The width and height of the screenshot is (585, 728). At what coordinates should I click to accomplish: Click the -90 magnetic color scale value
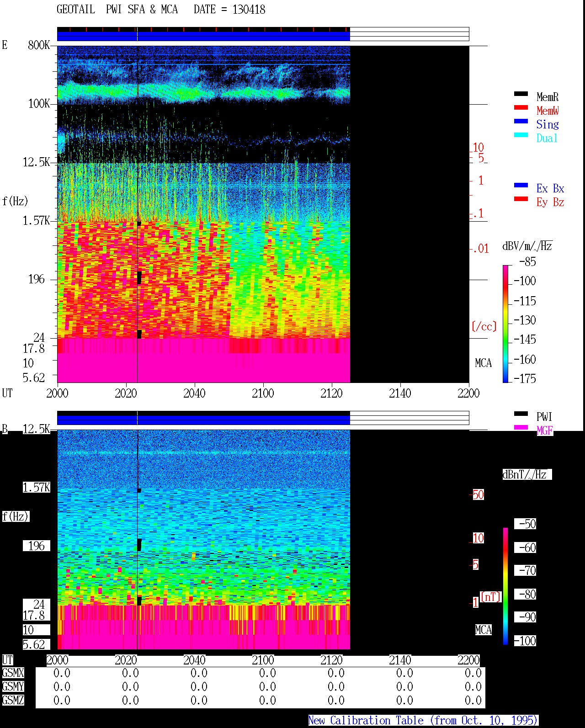click(x=527, y=617)
